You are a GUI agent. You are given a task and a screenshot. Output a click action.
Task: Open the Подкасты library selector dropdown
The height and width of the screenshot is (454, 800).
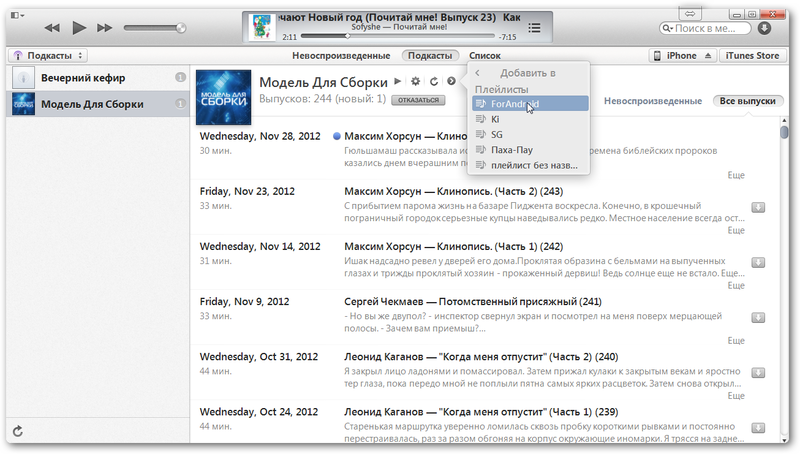coord(47,56)
